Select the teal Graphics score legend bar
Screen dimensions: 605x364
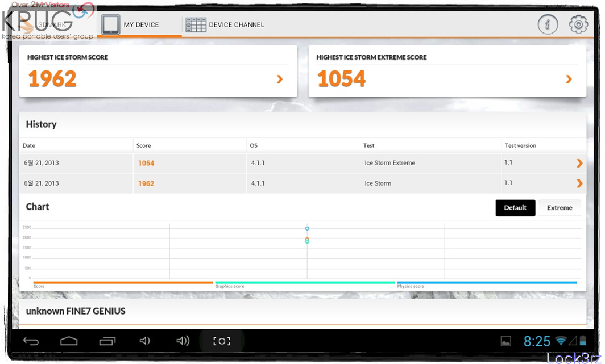[305, 282]
